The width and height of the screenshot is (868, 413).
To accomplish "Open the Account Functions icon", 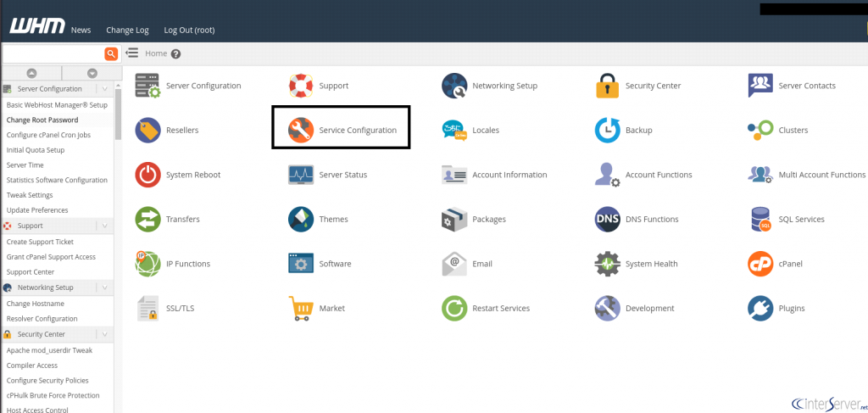I will point(607,175).
